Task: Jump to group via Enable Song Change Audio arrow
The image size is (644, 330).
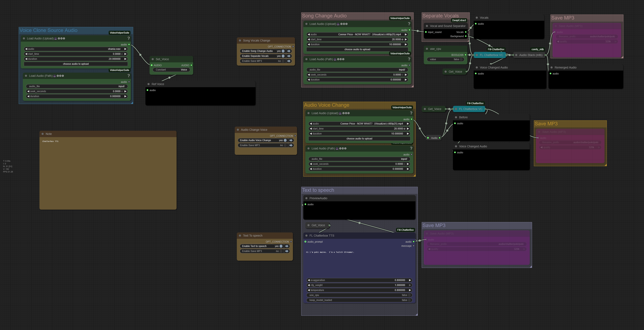Action: click(289, 51)
